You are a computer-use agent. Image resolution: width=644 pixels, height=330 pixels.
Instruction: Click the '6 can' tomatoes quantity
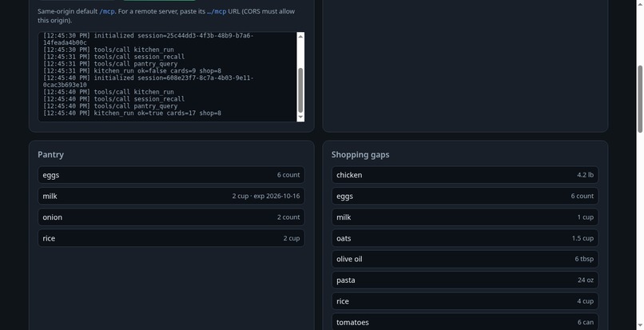point(585,322)
